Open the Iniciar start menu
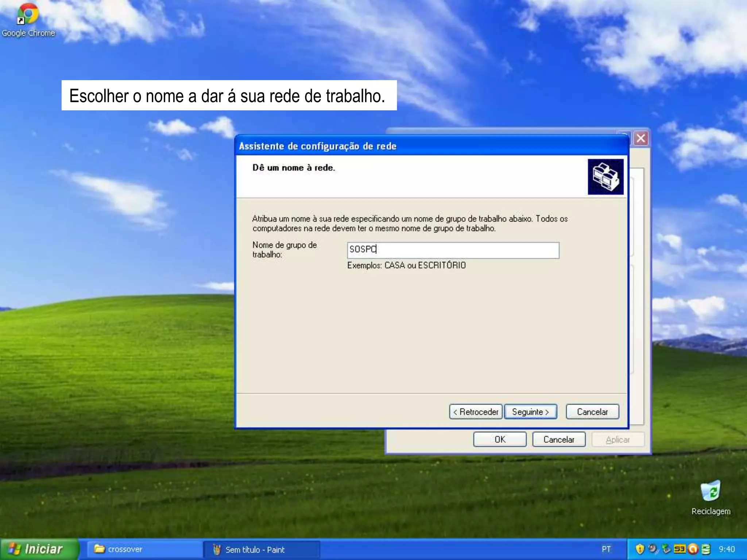Screen dimensions: 747x560 [39, 549]
